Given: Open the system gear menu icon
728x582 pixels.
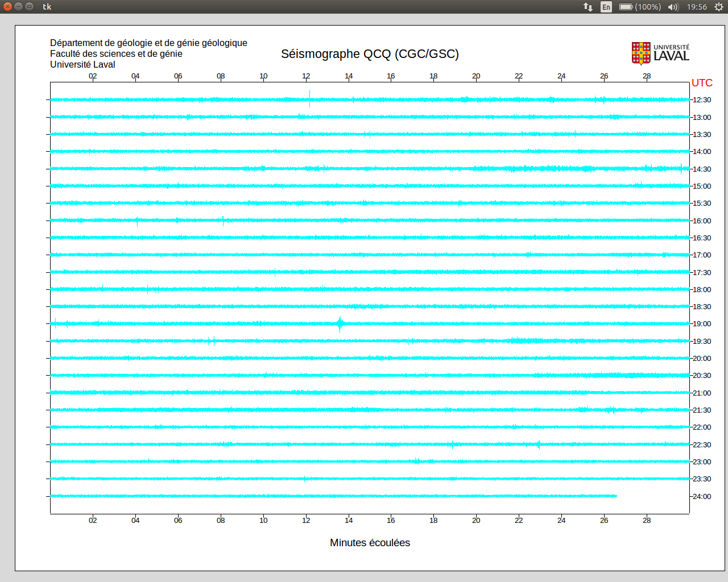Looking at the screenshot, I should click(x=719, y=7).
